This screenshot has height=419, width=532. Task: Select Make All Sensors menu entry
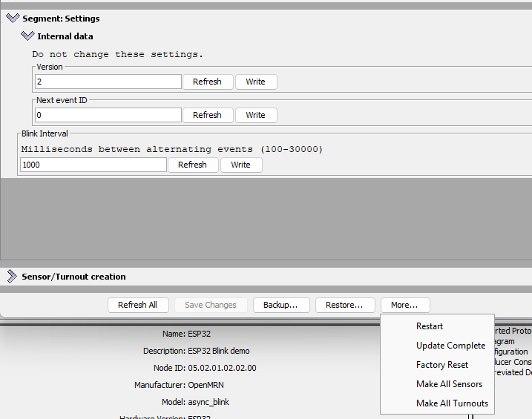click(437, 384)
